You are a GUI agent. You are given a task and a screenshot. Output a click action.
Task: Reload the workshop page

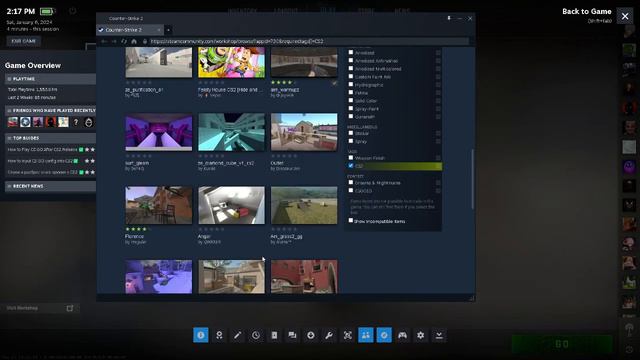(x=124, y=41)
